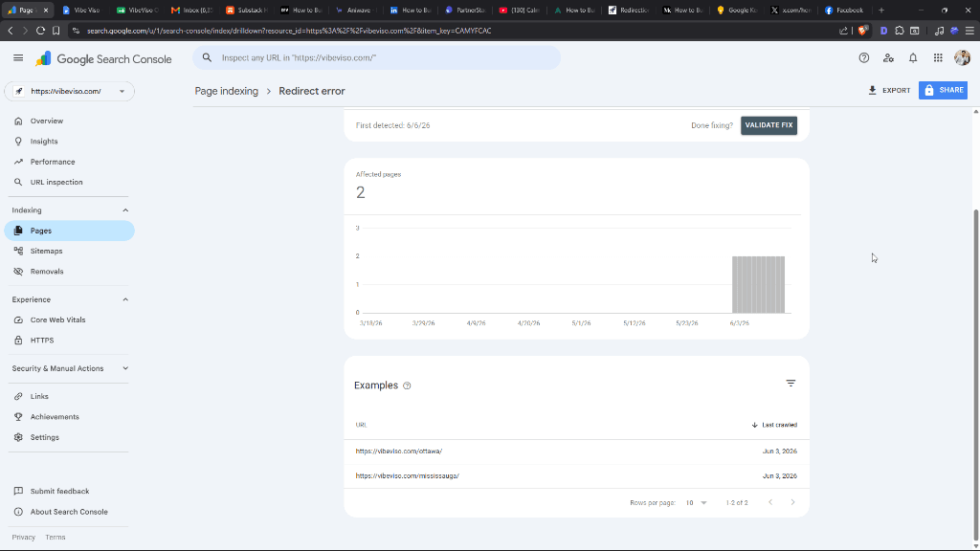Go back to Page indexing breadcrumb
This screenshot has width=980, height=551.
point(226,91)
